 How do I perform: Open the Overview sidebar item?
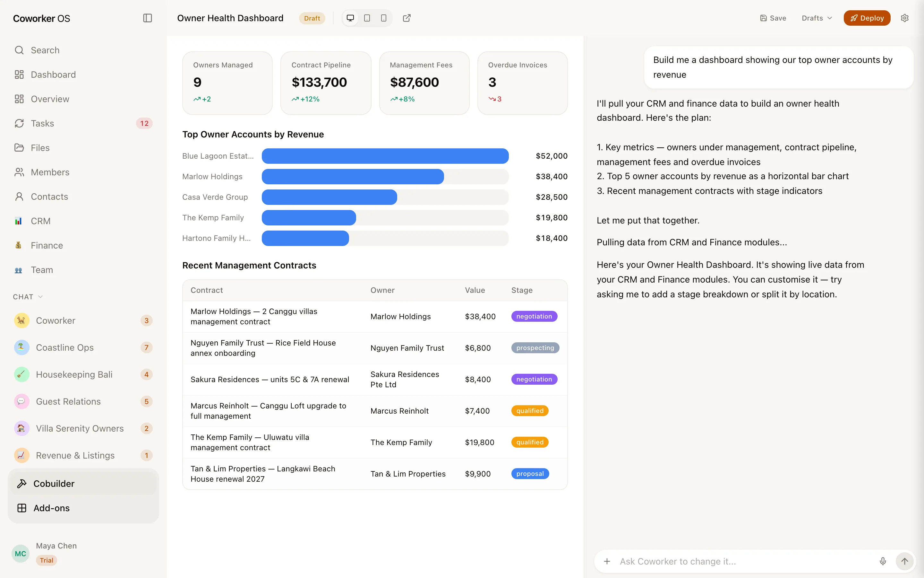click(x=83, y=99)
